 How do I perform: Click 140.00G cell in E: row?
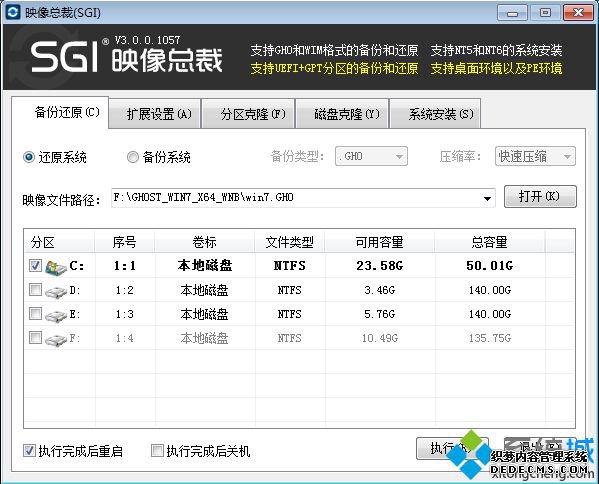click(490, 314)
